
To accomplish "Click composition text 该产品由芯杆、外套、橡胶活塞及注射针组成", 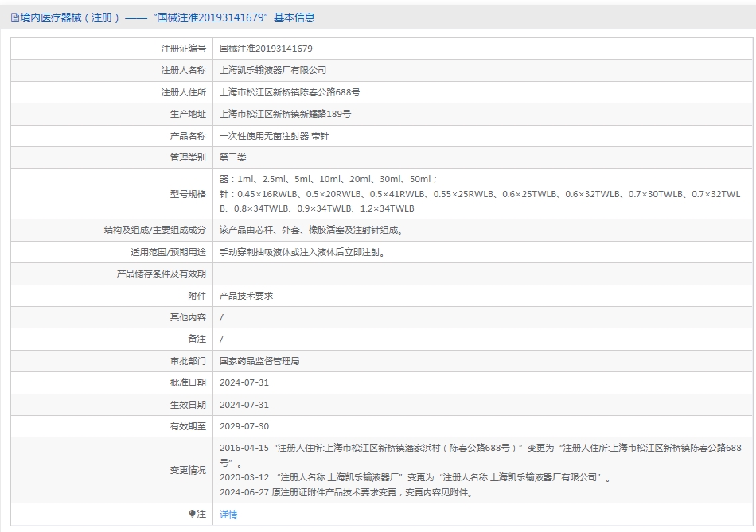I will coord(311,230).
